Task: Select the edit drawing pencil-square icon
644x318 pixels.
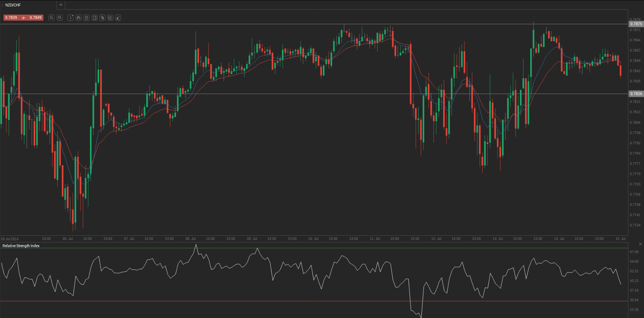Action: click(110, 18)
